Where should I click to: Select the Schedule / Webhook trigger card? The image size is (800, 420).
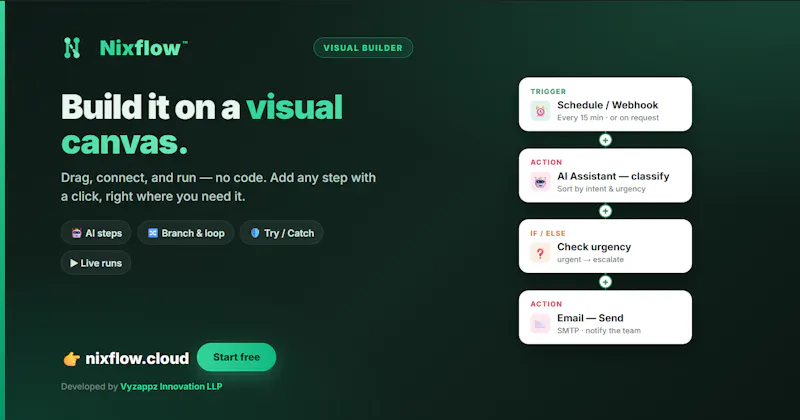point(605,104)
